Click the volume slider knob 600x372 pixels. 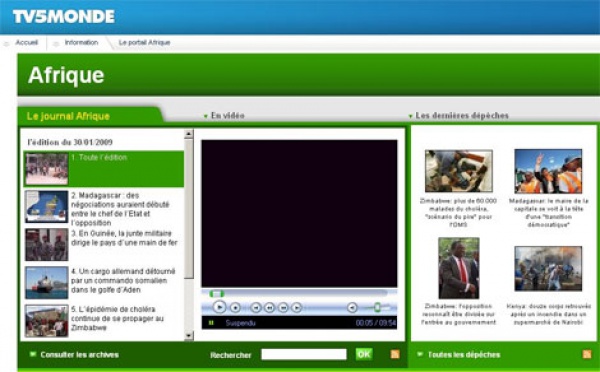[377, 307]
